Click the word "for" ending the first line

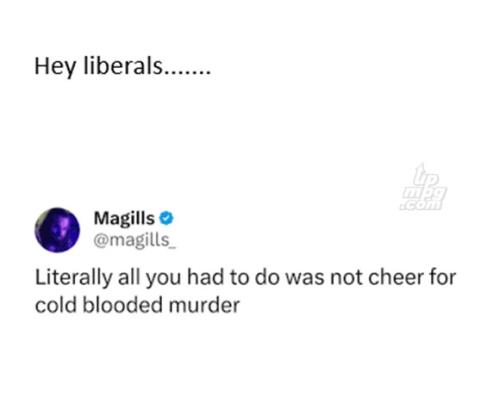(443, 277)
